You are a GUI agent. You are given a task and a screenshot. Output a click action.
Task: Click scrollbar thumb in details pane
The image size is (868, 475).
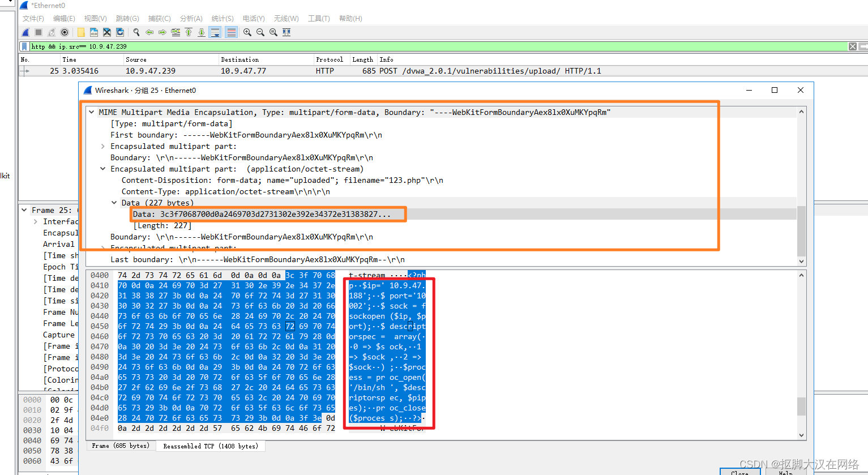point(801,231)
